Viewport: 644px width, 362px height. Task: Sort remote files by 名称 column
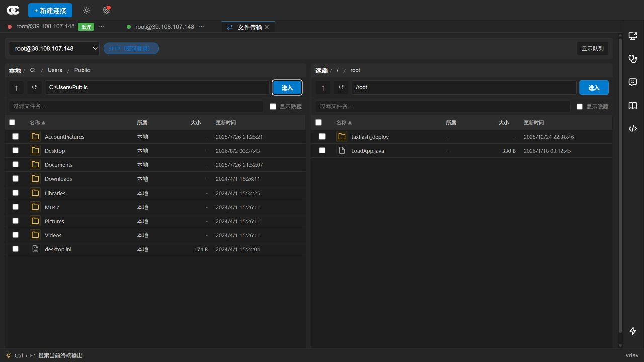pyautogui.click(x=344, y=123)
